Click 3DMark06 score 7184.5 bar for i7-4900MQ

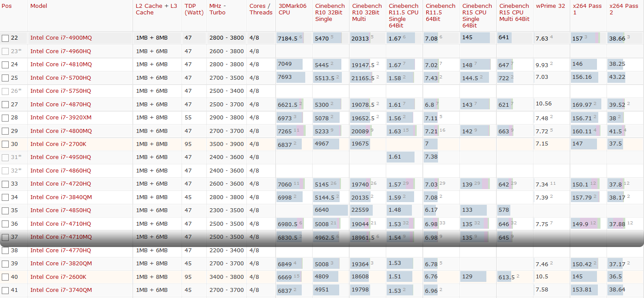290,38
